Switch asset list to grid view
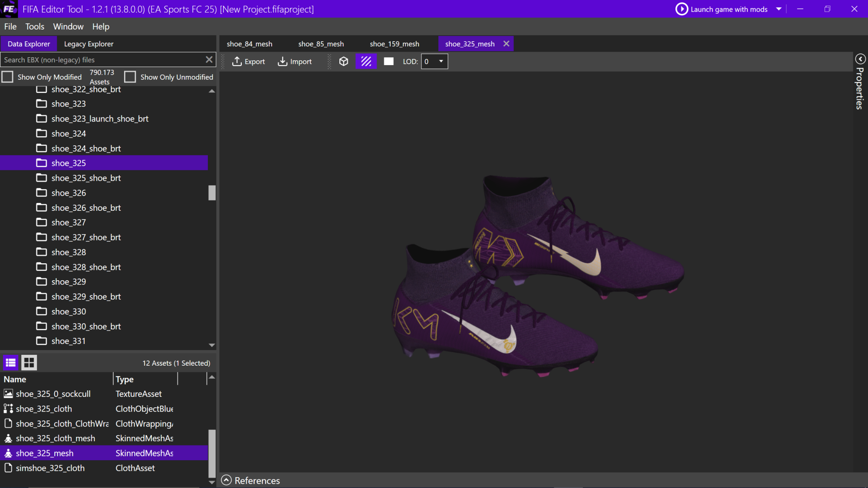The height and width of the screenshot is (488, 868). pyautogui.click(x=29, y=363)
